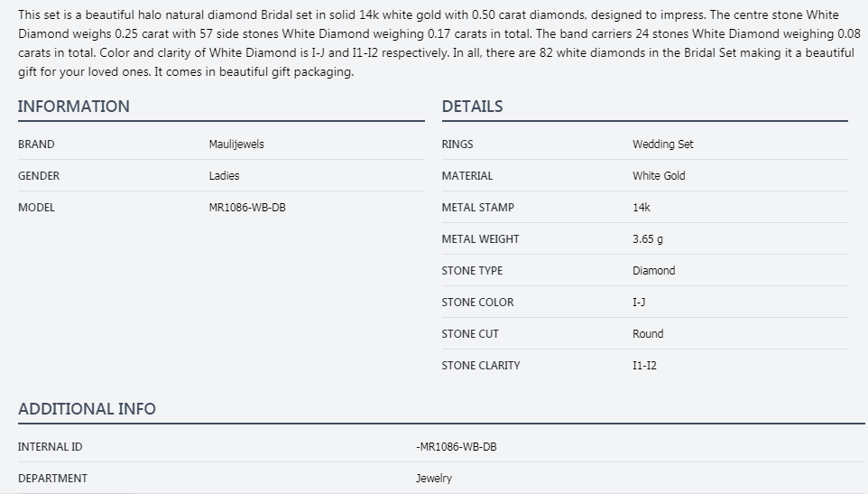868x494 pixels.
Task: Click the 3.65 g metal weight value
Action: (x=648, y=239)
